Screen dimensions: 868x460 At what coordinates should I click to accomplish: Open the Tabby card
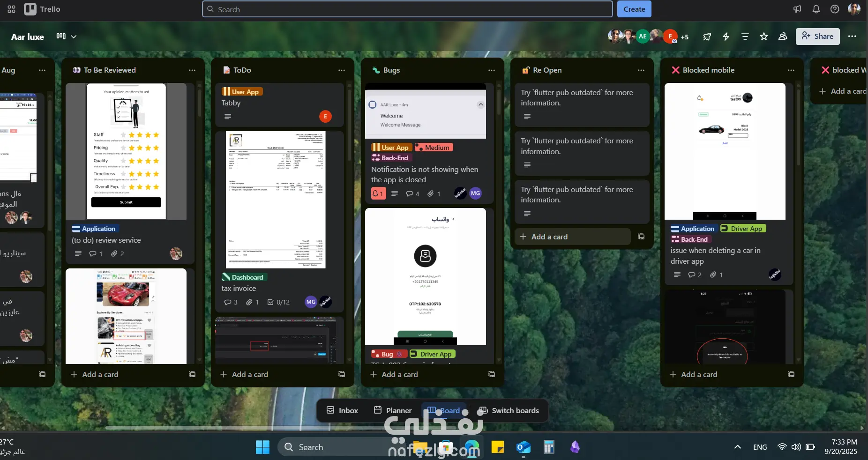280,105
